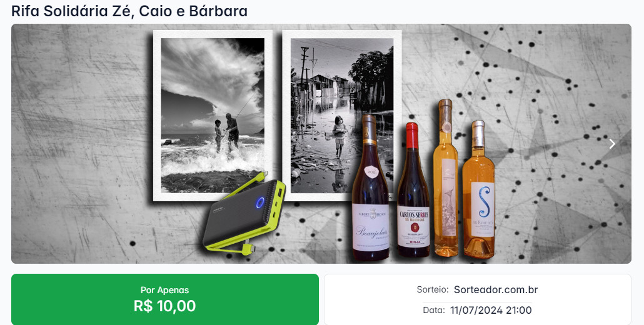Click the tall slim golden wine bottle

coord(446,177)
